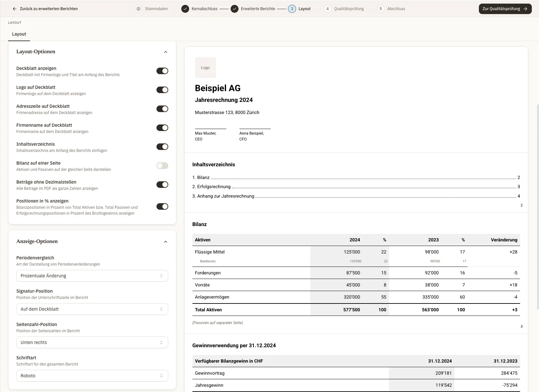Click the Jahresgewinn row label
This screenshot has height=392, width=539.
[209, 385]
